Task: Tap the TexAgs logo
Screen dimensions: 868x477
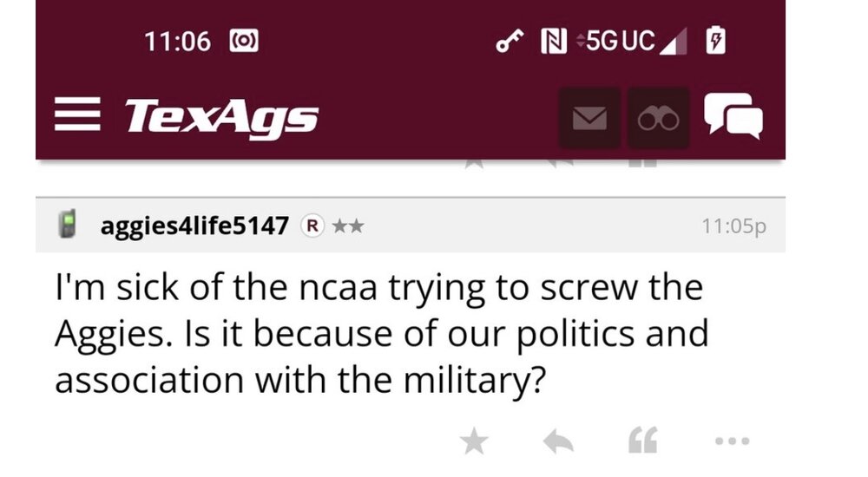Action: [221, 117]
